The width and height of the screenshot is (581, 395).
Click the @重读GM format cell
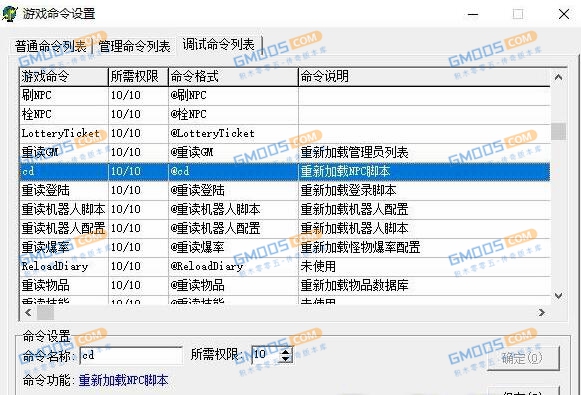tap(233, 152)
